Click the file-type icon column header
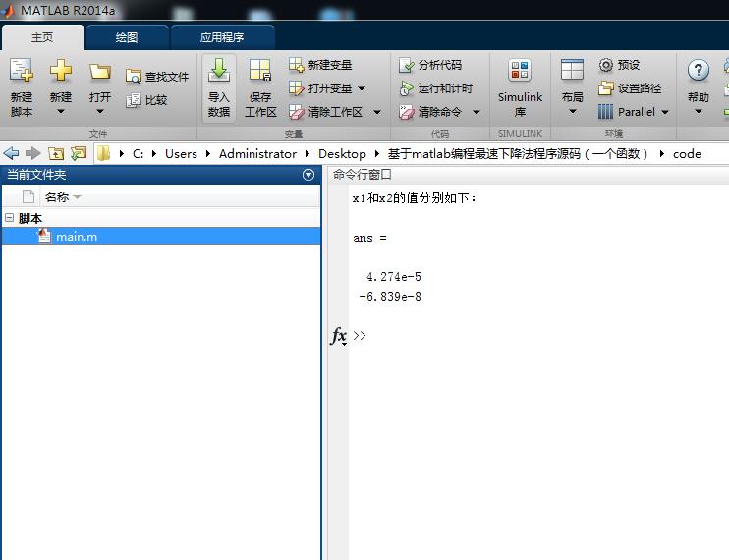Image resolution: width=729 pixels, height=560 pixels. (28, 197)
